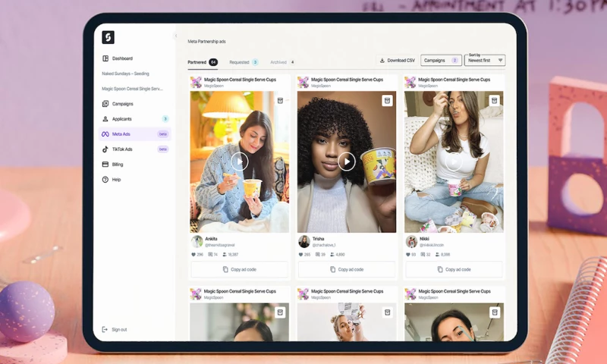Go to Campaigns in the sidebar
Screen dimensions: 607x364
pos(122,104)
